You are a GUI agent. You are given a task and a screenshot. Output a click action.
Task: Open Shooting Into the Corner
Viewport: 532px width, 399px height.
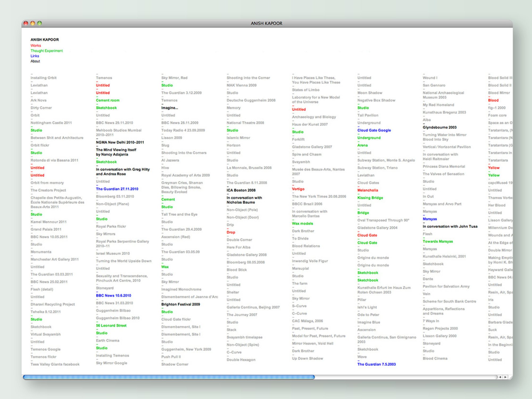[x=248, y=78]
